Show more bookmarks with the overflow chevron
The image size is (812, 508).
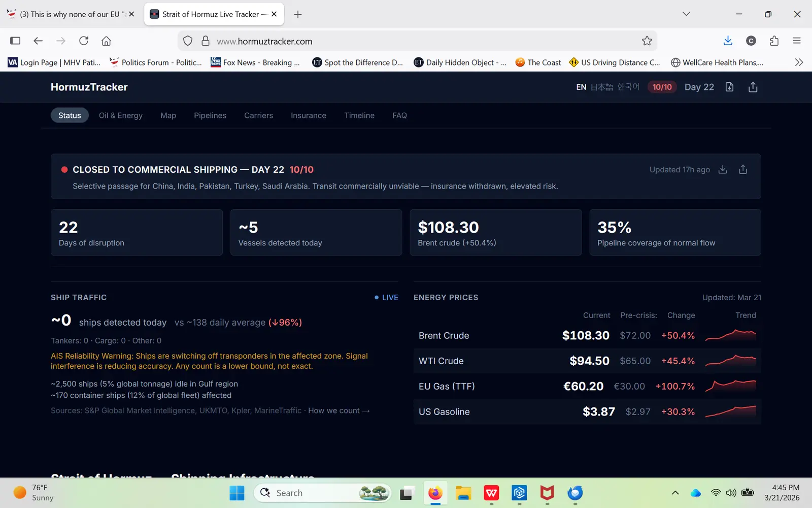[799, 62]
